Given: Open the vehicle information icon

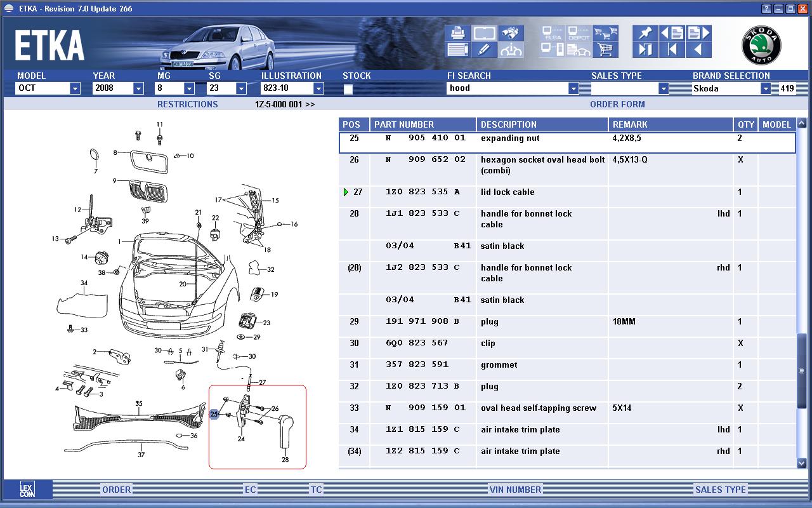Looking at the screenshot, I should click(x=511, y=50).
